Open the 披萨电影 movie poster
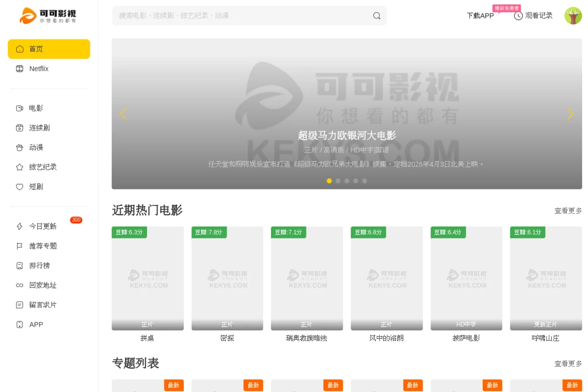The height and width of the screenshot is (392, 588). tap(466, 278)
